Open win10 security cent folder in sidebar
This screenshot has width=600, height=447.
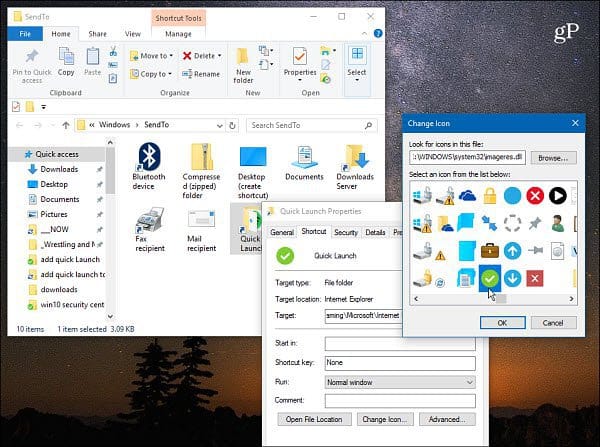click(72, 305)
